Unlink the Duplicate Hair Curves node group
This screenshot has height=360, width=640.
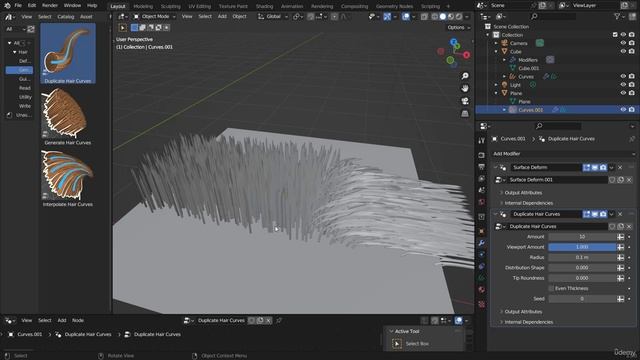[629, 226]
